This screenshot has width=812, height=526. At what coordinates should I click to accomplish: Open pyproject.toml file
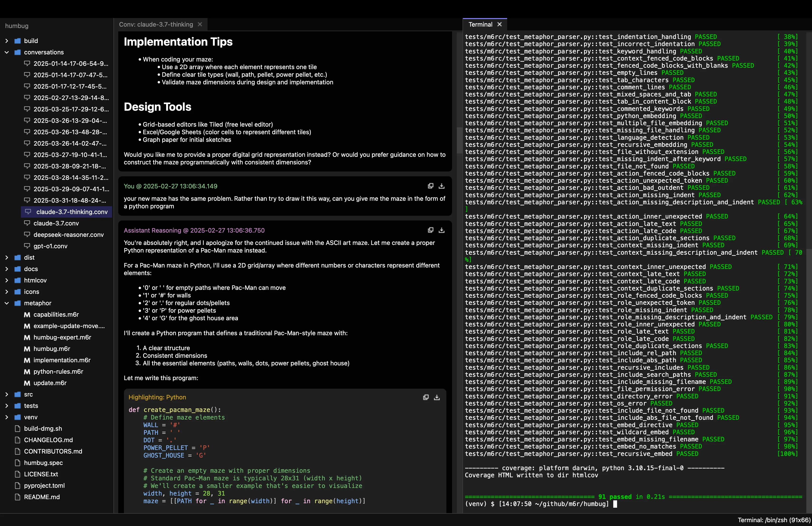point(40,486)
